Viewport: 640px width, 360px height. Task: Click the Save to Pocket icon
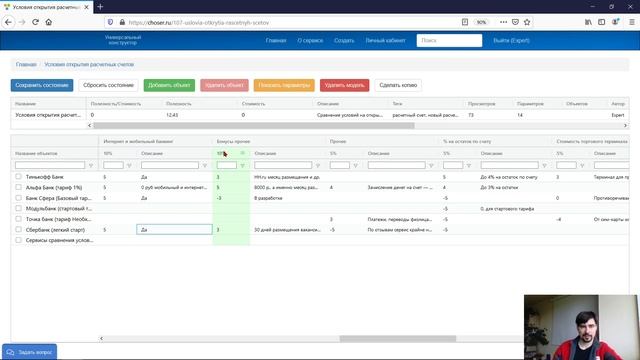click(515, 22)
